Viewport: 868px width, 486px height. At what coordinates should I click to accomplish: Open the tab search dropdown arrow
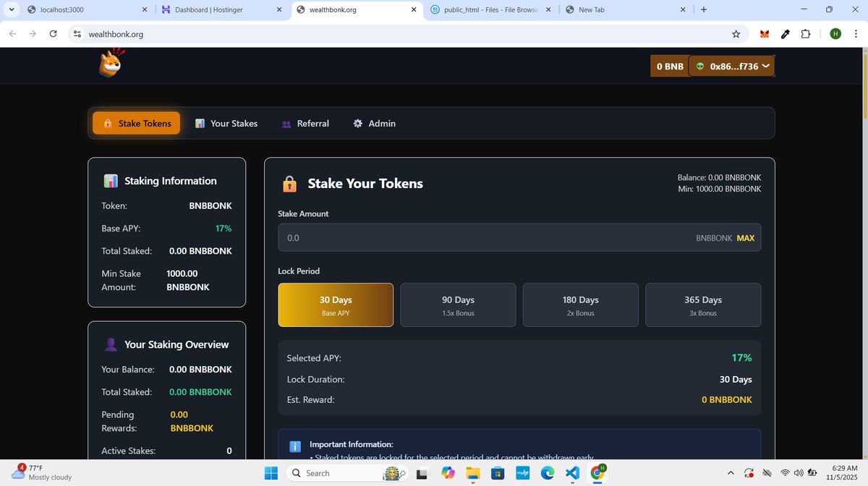click(10, 9)
